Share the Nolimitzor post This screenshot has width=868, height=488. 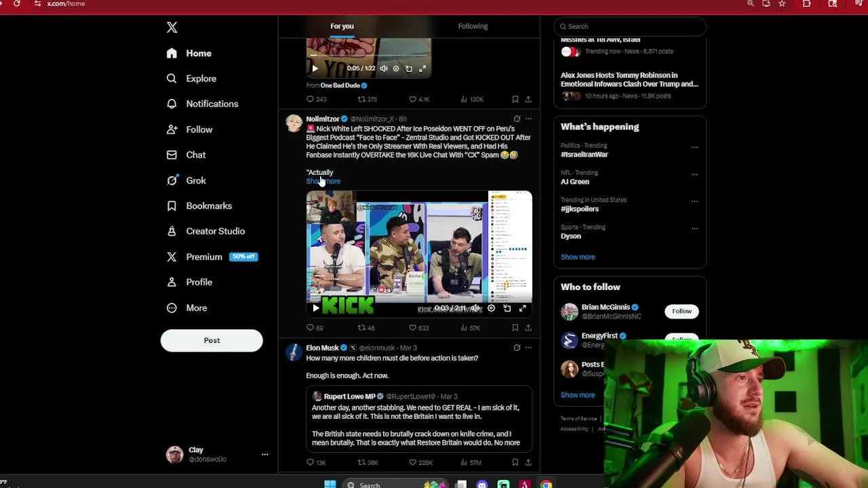[528, 328]
